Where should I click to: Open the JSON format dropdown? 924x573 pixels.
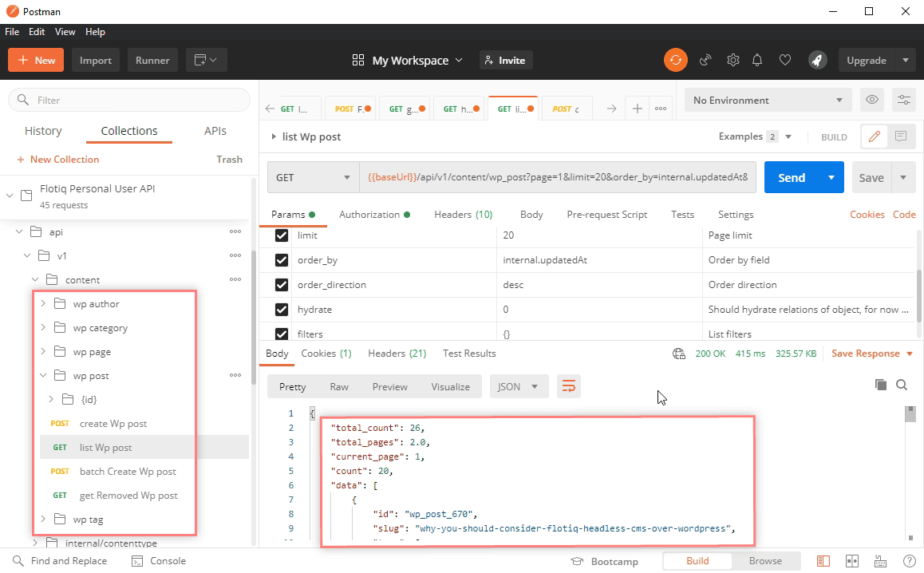coord(519,387)
